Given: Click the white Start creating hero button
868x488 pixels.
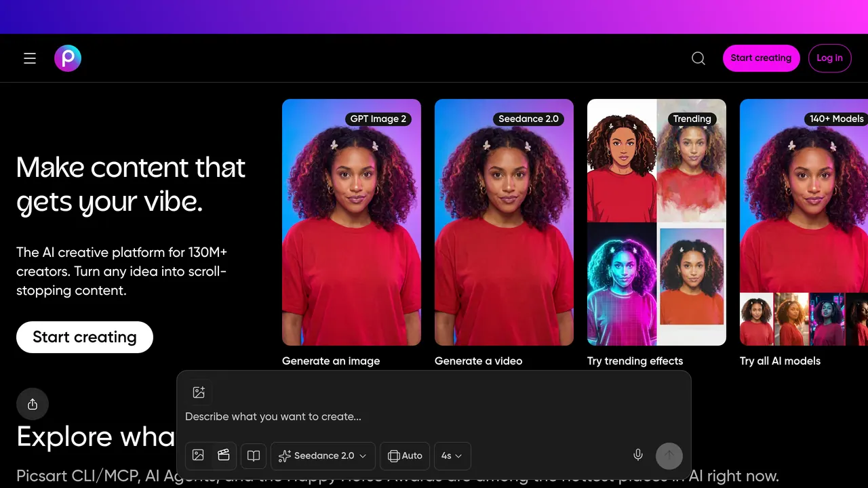Looking at the screenshot, I should coord(85,337).
